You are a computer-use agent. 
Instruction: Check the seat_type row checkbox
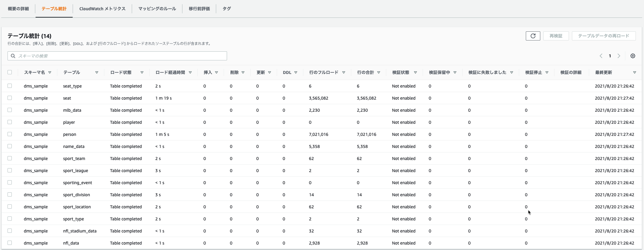10,86
